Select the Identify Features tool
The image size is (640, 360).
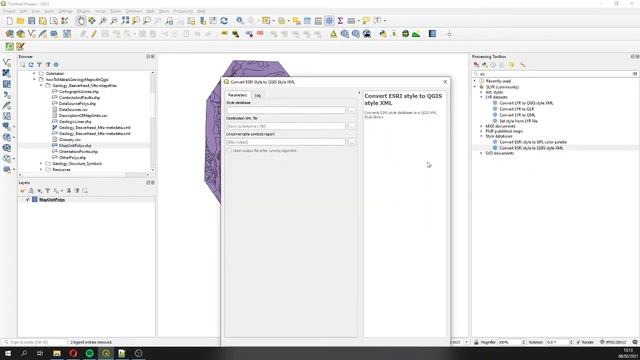tap(240, 21)
